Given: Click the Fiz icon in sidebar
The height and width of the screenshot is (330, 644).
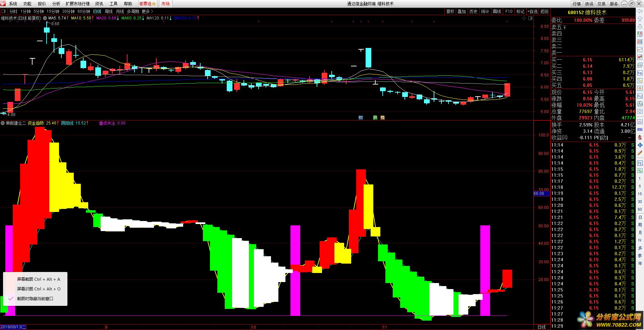Looking at the screenshot, I should click(640, 96).
